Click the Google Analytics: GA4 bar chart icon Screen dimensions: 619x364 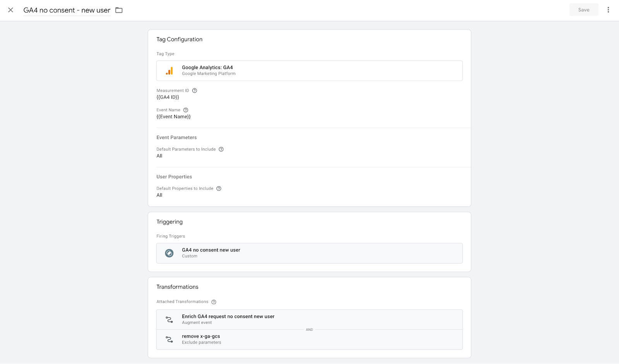pyautogui.click(x=169, y=71)
